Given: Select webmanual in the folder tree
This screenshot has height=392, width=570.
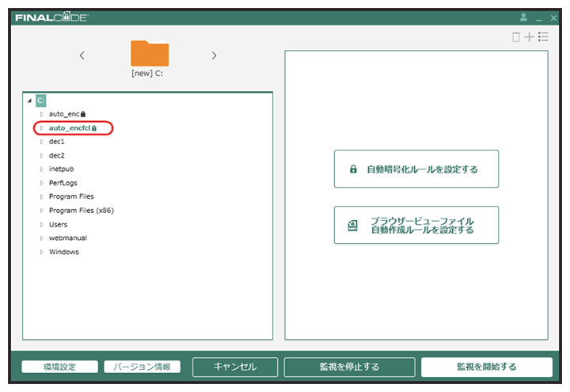Looking at the screenshot, I should (x=68, y=238).
